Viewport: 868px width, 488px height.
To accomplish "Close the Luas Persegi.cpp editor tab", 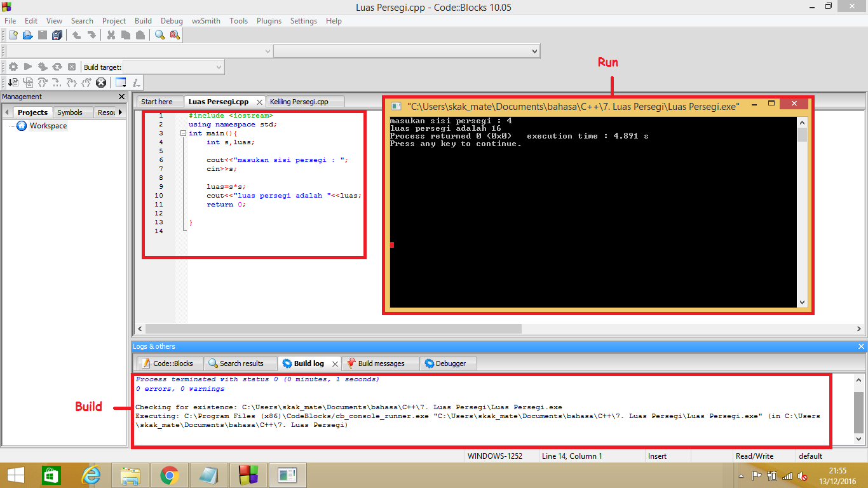I will (259, 102).
